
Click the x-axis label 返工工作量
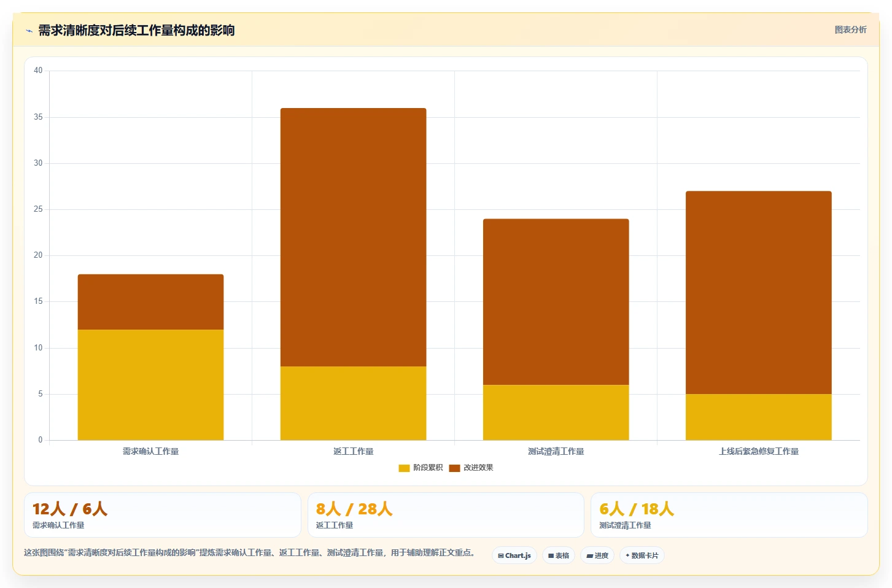click(353, 451)
